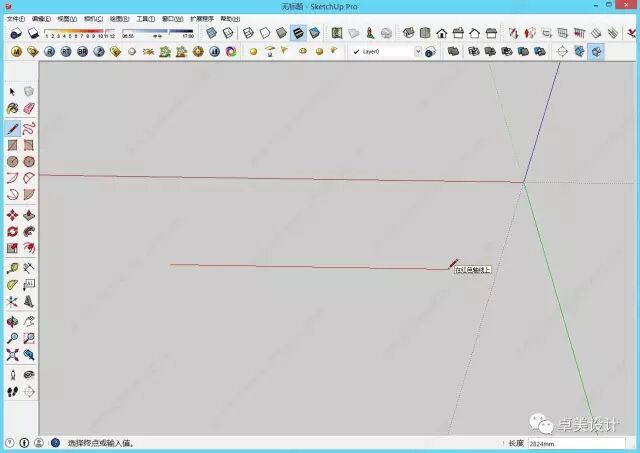
Task: Enable monochrome face style
Action: click(x=314, y=33)
